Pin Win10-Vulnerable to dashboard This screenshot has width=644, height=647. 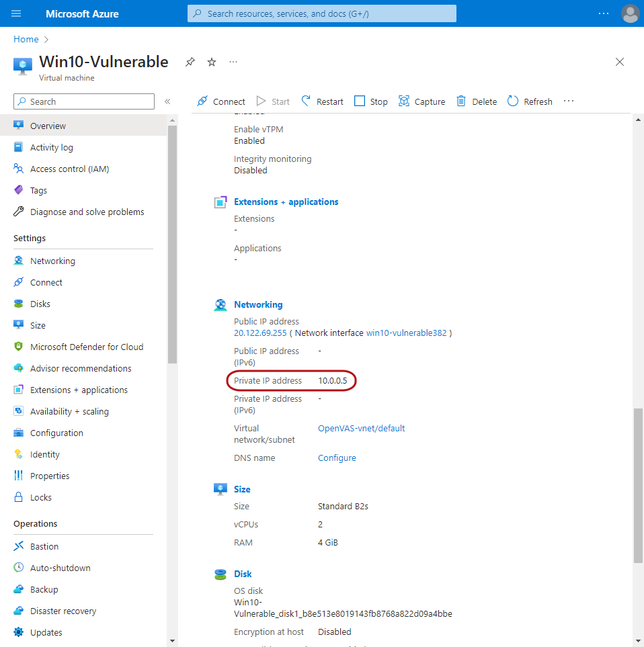point(190,62)
